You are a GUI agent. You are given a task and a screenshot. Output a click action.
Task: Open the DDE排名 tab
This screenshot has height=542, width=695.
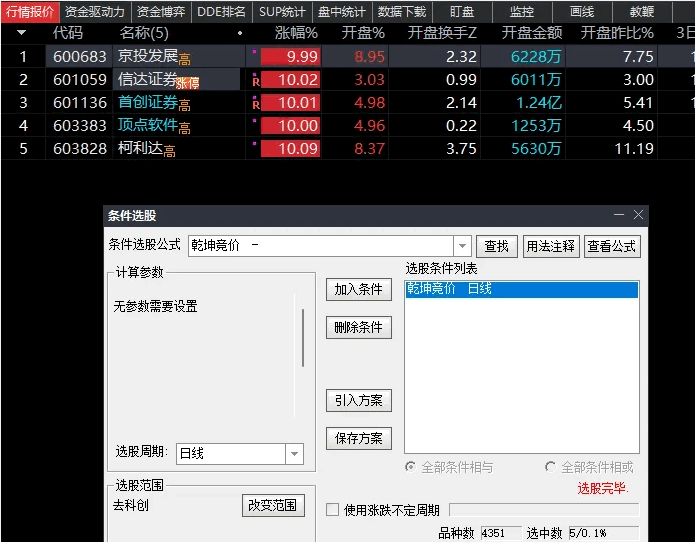pos(221,12)
